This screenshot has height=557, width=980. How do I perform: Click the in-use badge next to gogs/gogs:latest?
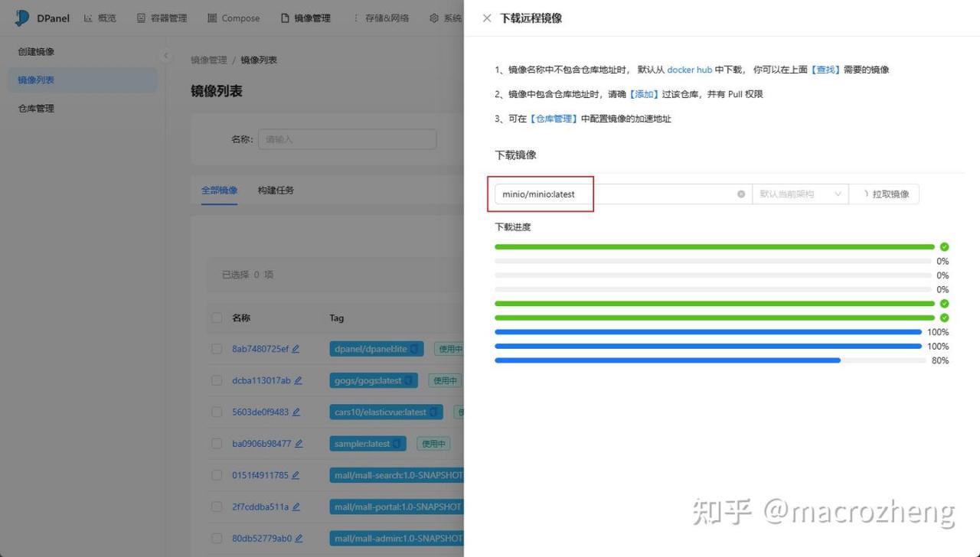pos(445,380)
